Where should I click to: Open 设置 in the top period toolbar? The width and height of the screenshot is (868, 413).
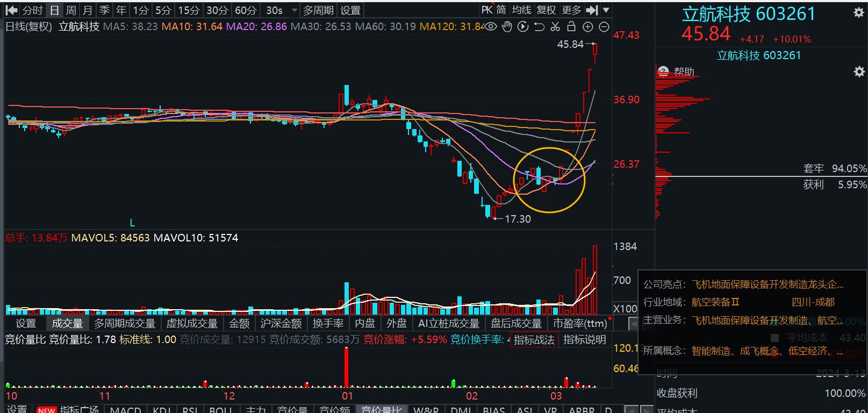click(350, 10)
